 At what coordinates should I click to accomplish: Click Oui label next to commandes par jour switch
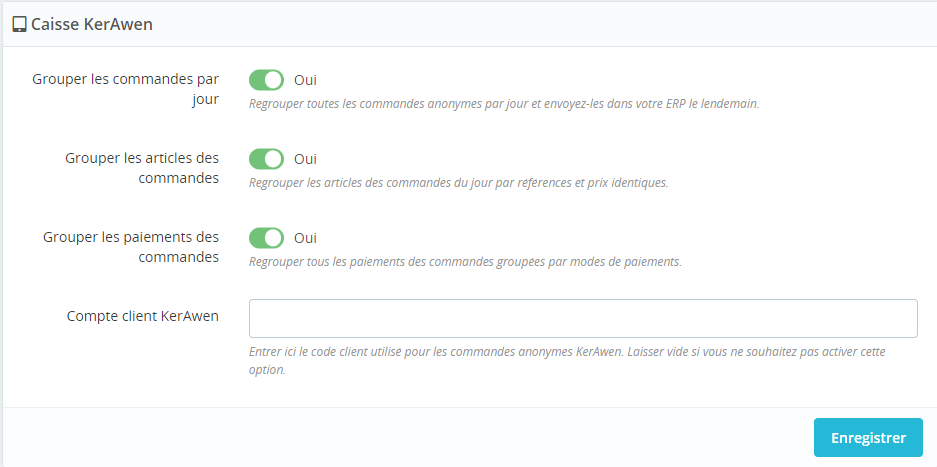pyautogui.click(x=305, y=80)
